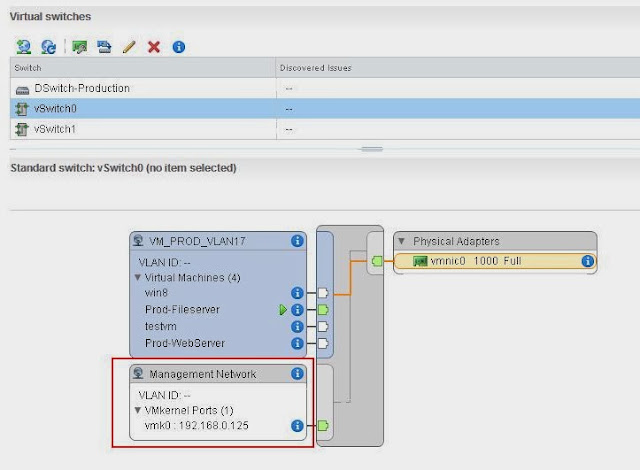Click the toolbar View switch info icon

(179, 47)
